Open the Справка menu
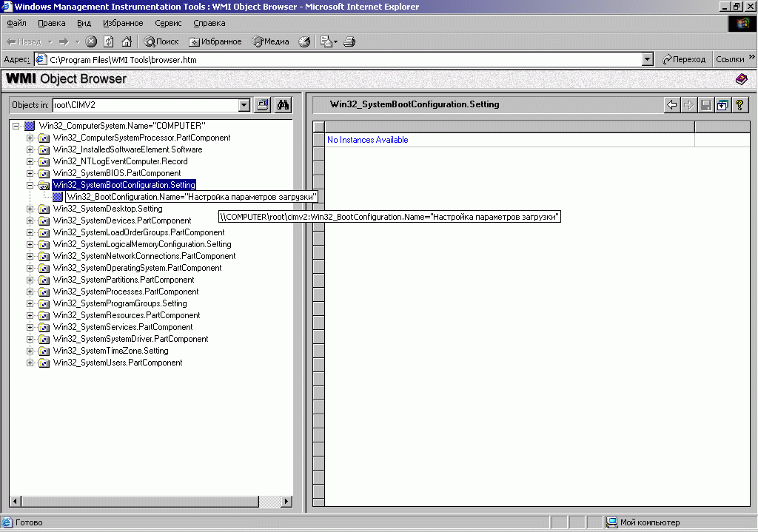The height and width of the screenshot is (532, 758). click(209, 23)
